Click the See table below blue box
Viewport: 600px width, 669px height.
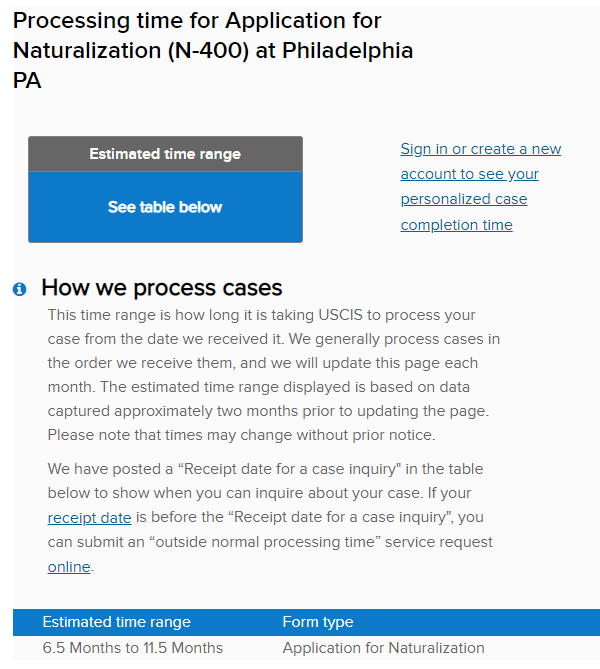165,207
